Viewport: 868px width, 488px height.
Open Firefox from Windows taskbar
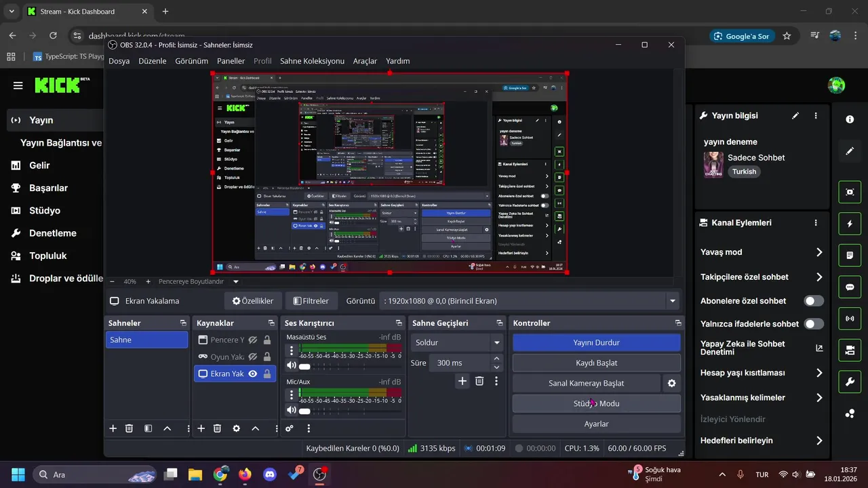click(245, 474)
